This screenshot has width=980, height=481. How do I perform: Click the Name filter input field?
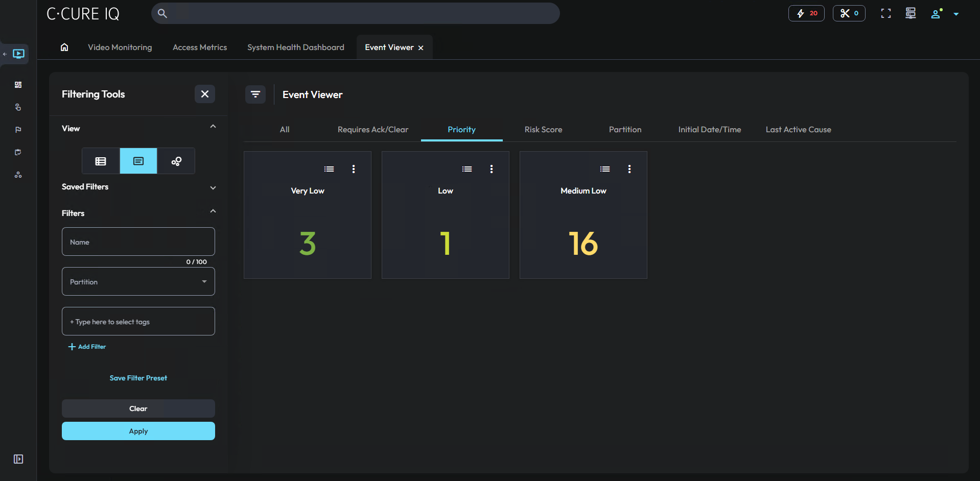click(138, 242)
